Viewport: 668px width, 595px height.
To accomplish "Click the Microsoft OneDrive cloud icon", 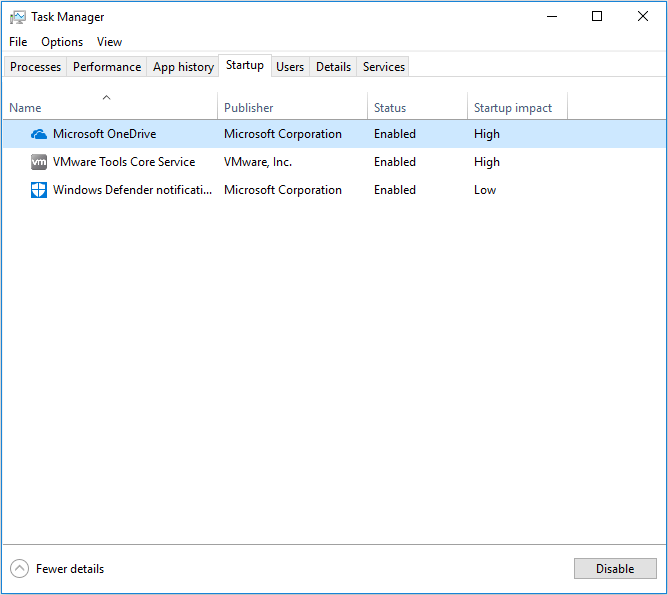I will click(39, 134).
